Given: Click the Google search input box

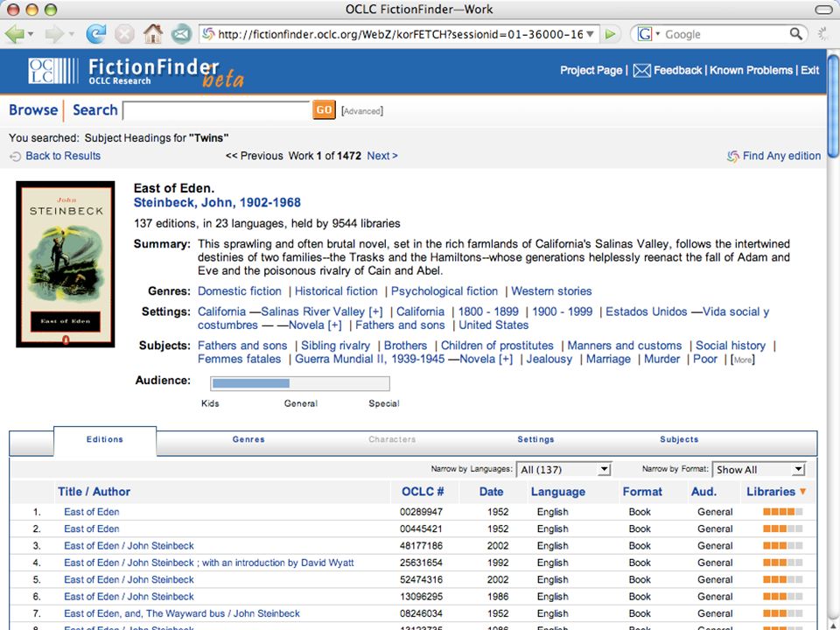Looking at the screenshot, I should pyautogui.click(x=724, y=34).
